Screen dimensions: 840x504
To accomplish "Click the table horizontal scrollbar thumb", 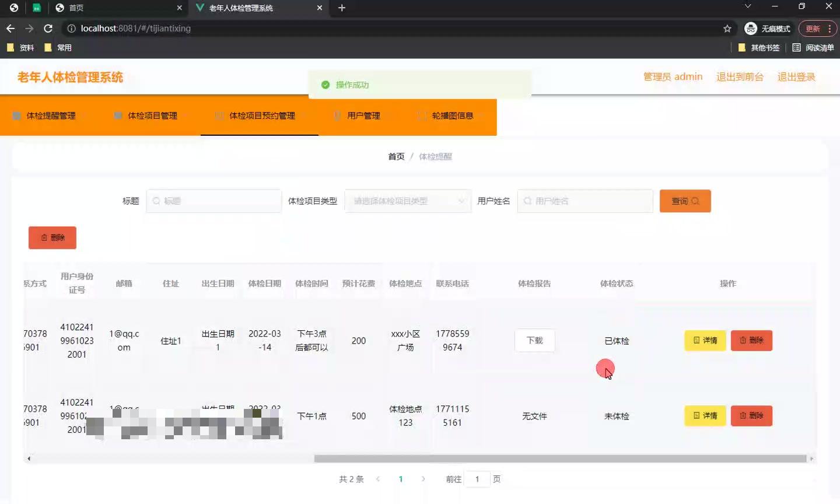I will [x=560, y=459].
